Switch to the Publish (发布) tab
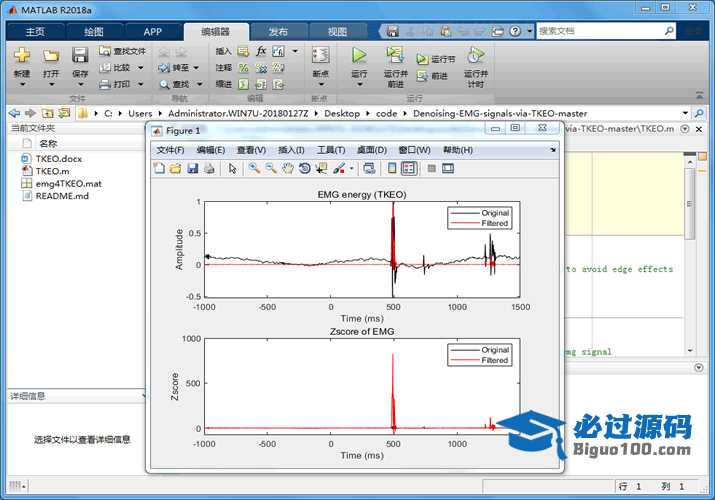Screen dimensions: 715x500 tap(278, 32)
